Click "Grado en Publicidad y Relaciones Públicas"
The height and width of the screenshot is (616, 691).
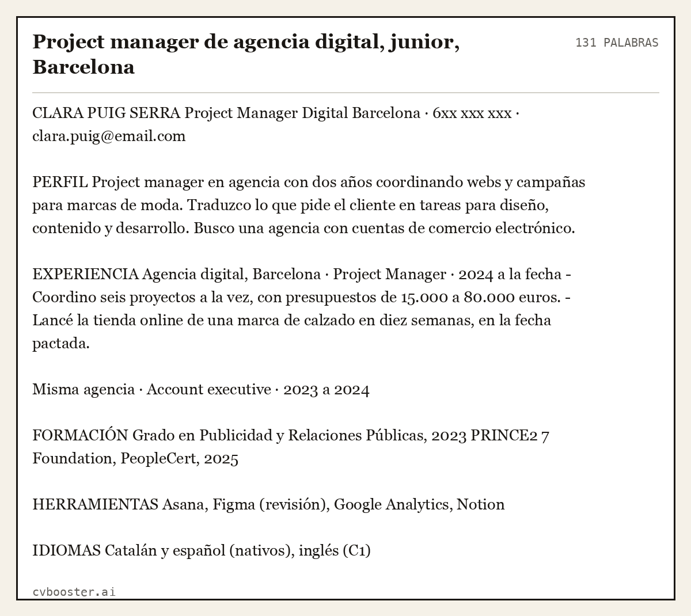click(278, 435)
